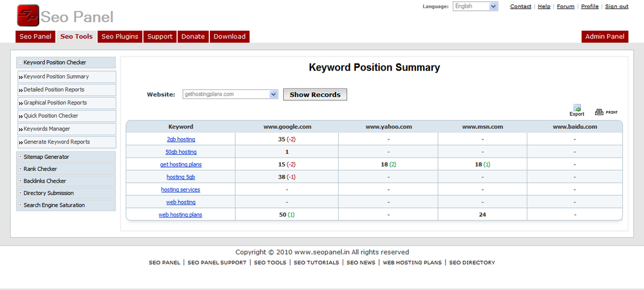Click the get hosting plans keyword link
The height and width of the screenshot is (290, 644).
coord(181,165)
